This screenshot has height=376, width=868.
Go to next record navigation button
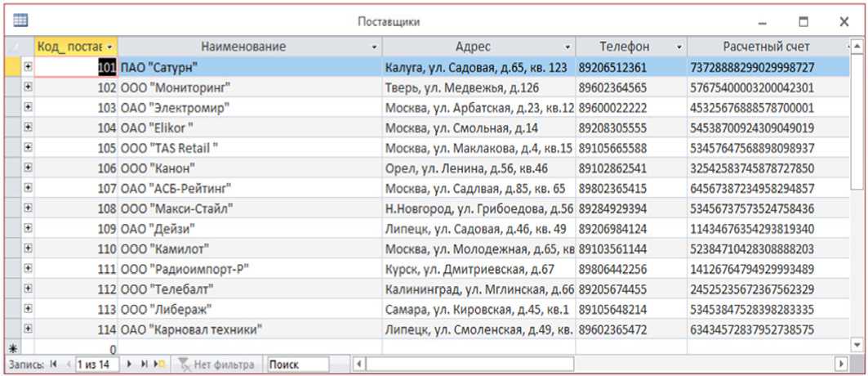tap(129, 364)
